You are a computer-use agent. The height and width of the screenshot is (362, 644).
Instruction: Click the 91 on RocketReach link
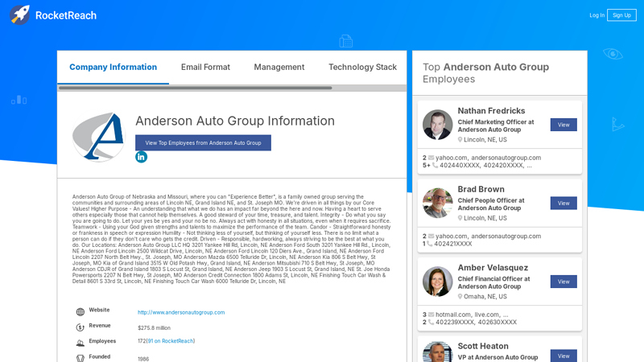click(x=171, y=341)
